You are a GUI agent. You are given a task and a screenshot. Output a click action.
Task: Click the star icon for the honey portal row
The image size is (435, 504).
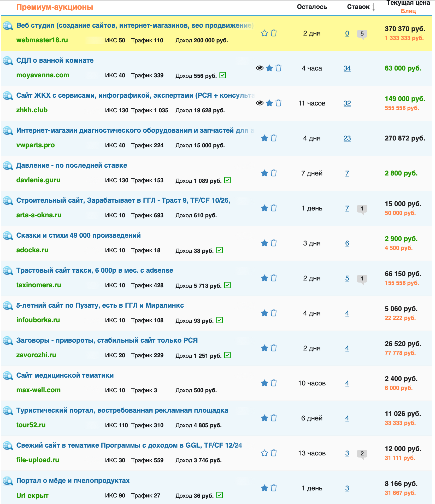coord(264,488)
